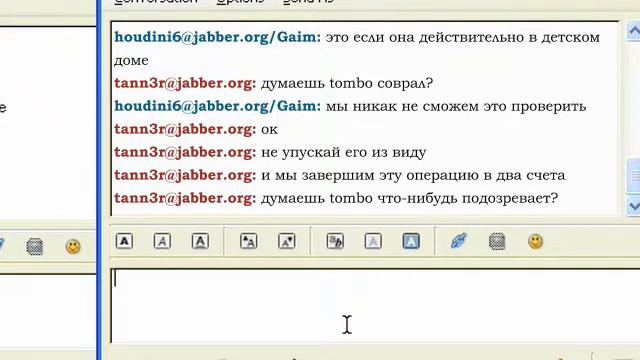The image size is (640, 360).
Task: Click insert image icon in the left window
Action: (x=35, y=247)
